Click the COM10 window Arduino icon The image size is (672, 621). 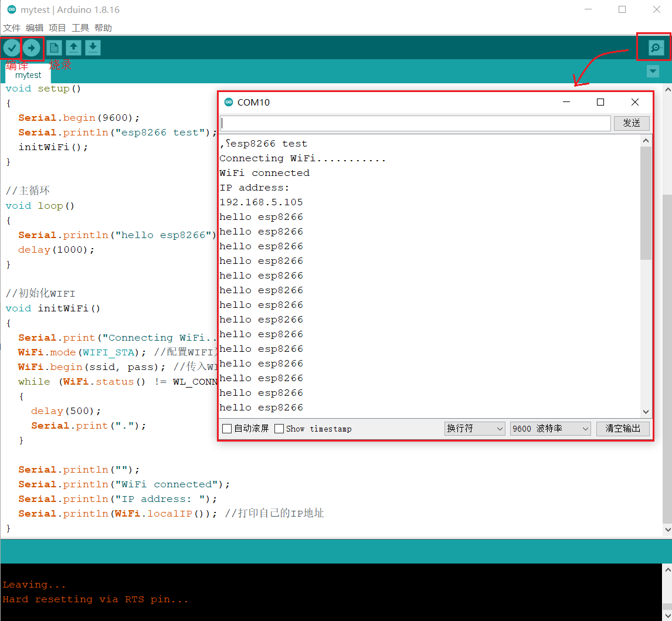[x=229, y=102]
